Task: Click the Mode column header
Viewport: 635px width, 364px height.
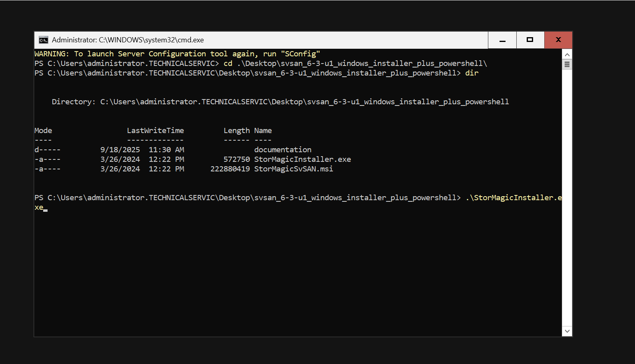Action: tap(43, 131)
